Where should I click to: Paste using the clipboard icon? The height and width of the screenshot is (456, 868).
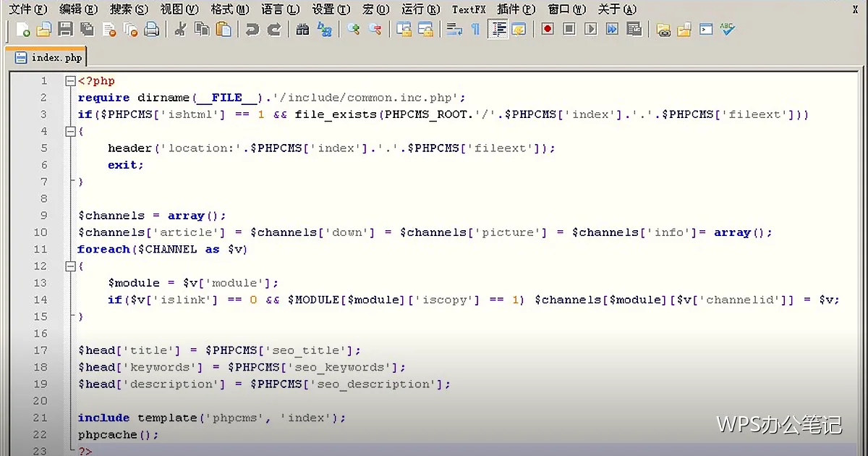[x=224, y=30]
